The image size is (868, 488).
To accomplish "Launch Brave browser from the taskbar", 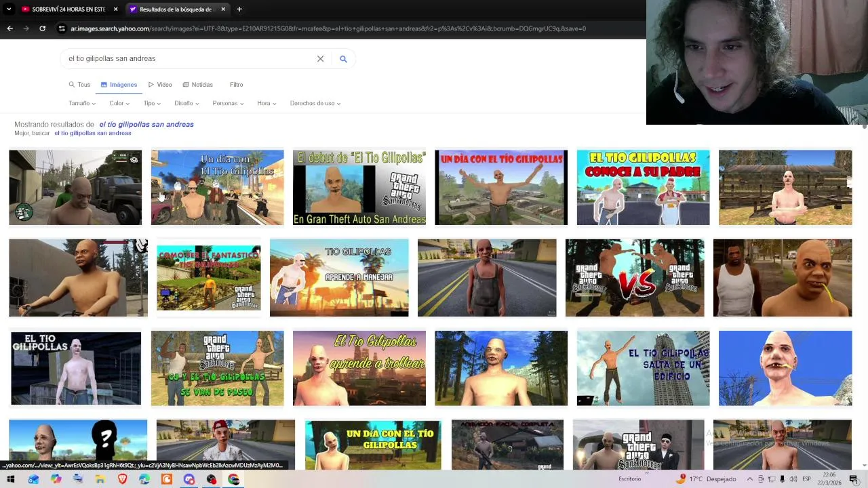I will 122,479.
